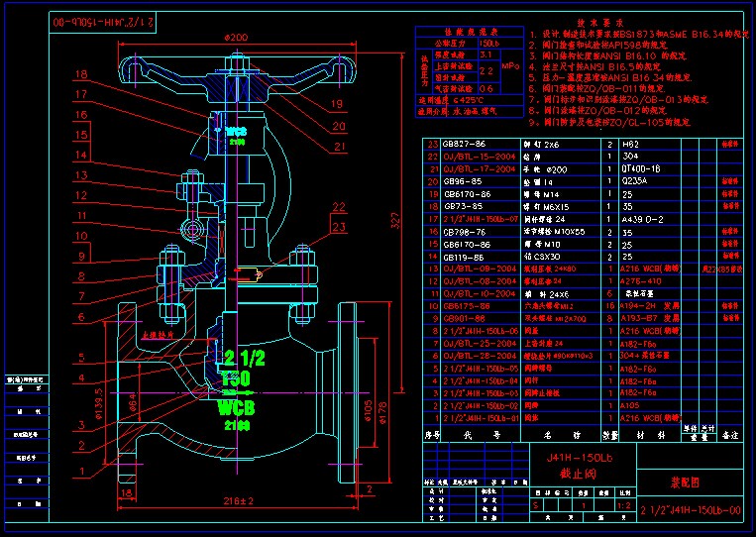Click the green 2 1/2 size marking on body

point(245,358)
